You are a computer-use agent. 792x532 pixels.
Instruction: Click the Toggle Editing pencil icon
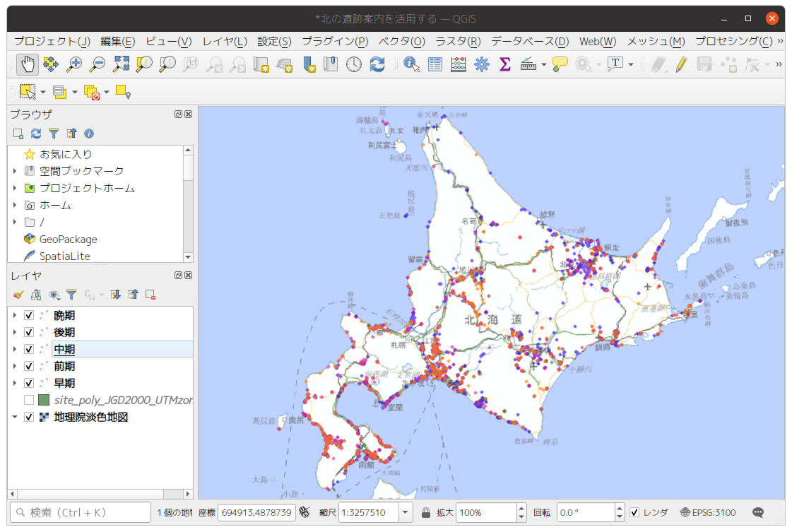coord(680,64)
